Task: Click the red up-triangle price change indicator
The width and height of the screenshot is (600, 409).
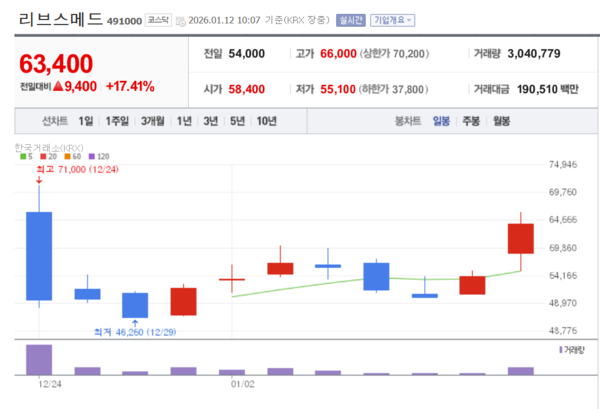Action: 58,87
